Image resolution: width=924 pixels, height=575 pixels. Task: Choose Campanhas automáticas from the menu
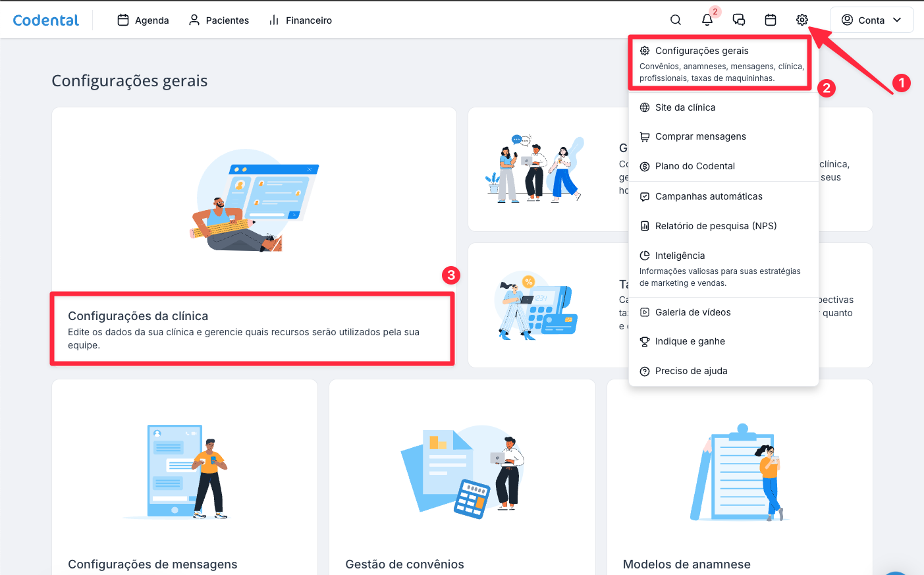709,196
